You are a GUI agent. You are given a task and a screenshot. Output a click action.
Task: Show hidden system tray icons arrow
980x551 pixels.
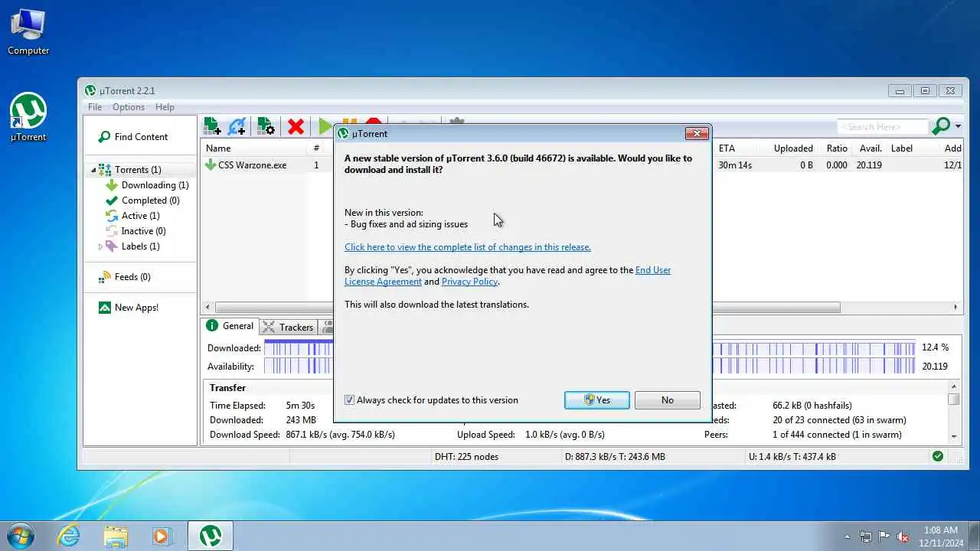coord(847,536)
